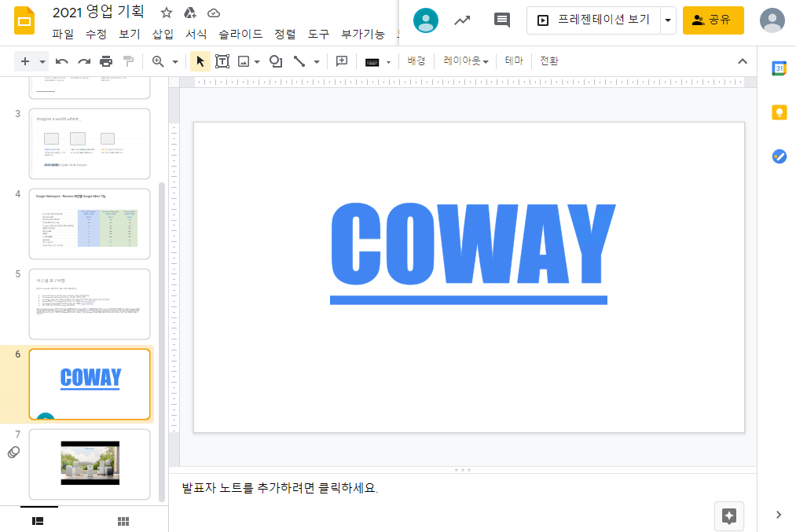The height and width of the screenshot is (532, 796).
Task: Expand the side panel with chevron
Action: [779, 515]
